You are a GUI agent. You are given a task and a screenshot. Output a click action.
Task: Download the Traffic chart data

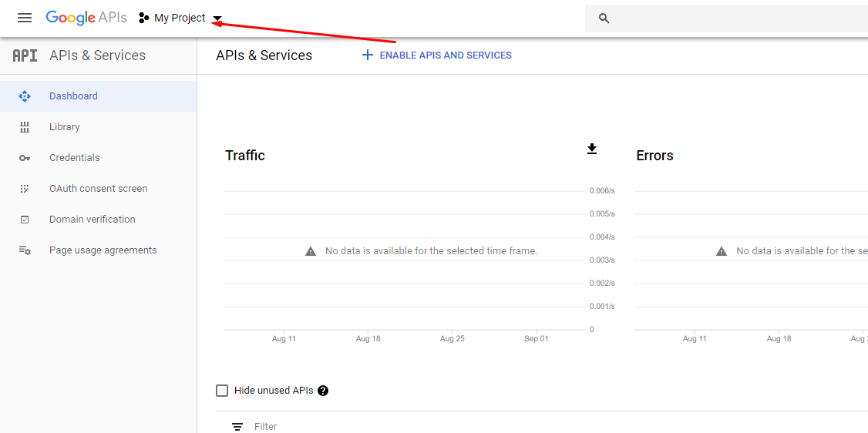pos(592,149)
